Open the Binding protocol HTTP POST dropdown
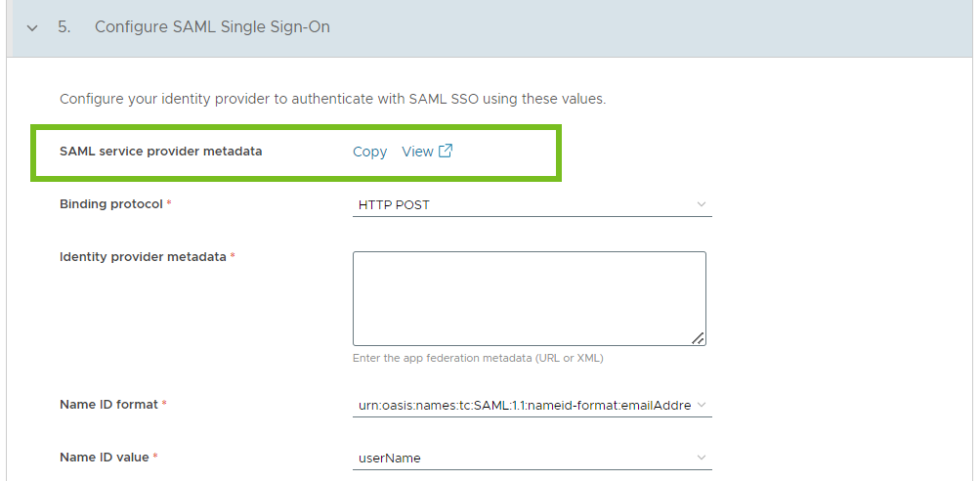This screenshot has width=980, height=481. point(532,204)
